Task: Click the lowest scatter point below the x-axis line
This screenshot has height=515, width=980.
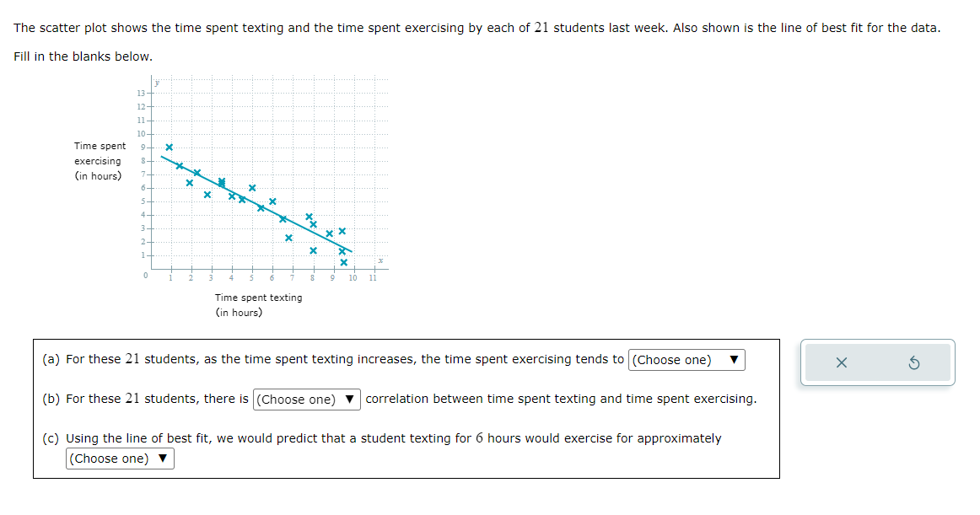Action: (x=344, y=264)
